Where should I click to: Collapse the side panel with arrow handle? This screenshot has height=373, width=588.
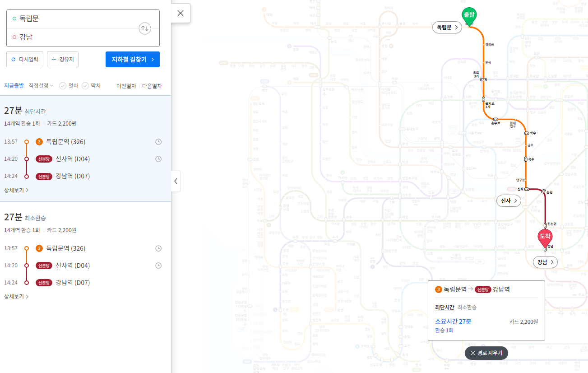(176, 181)
